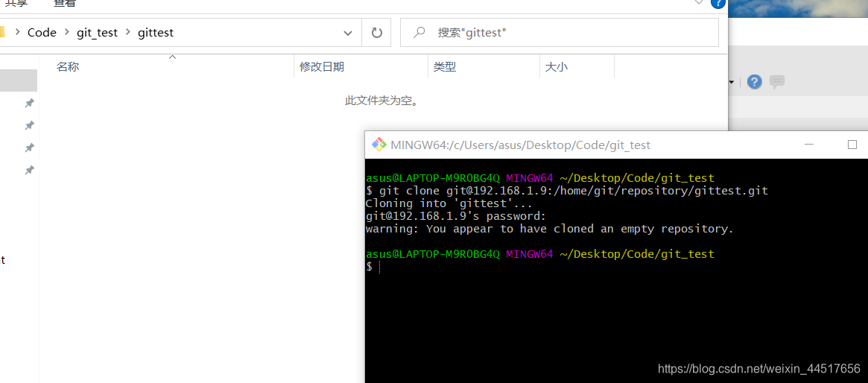868x383 pixels.
Task: Minimize the MINGW64 terminal window
Action: point(809,145)
